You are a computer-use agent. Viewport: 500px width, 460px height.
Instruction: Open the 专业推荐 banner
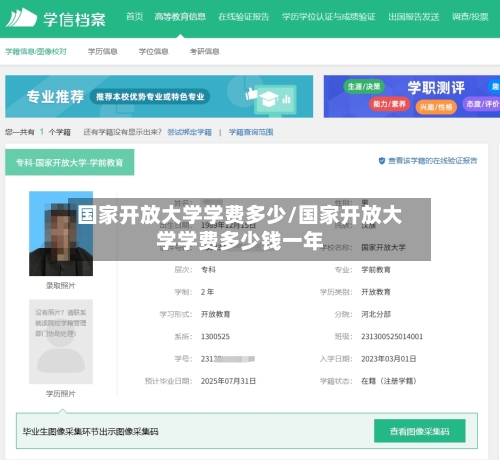pos(159,96)
